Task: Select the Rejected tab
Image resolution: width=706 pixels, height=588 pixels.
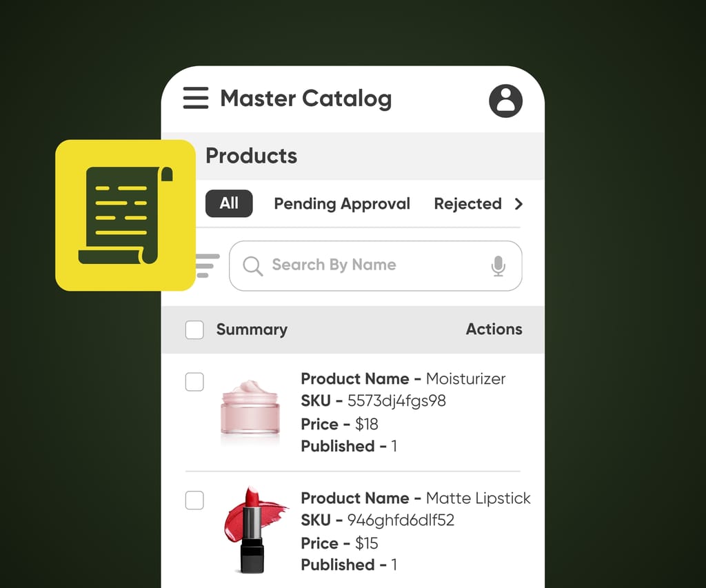Action: [x=467, y=204]
